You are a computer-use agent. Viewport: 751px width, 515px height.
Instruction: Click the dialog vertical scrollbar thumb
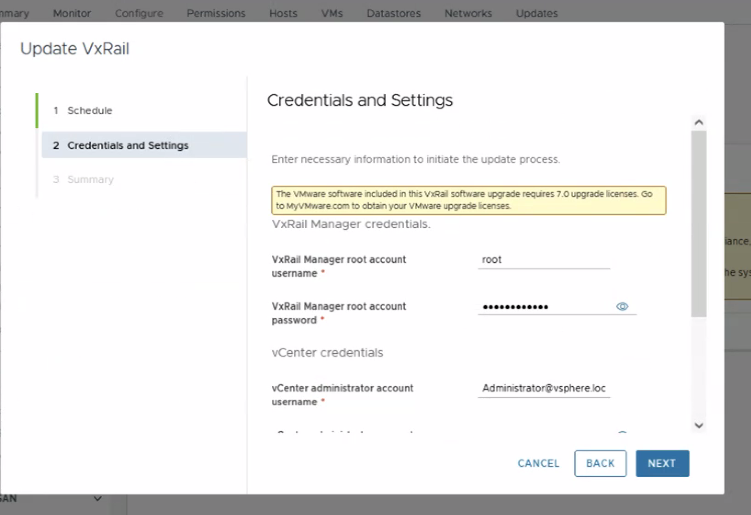[x=699, y=224]
